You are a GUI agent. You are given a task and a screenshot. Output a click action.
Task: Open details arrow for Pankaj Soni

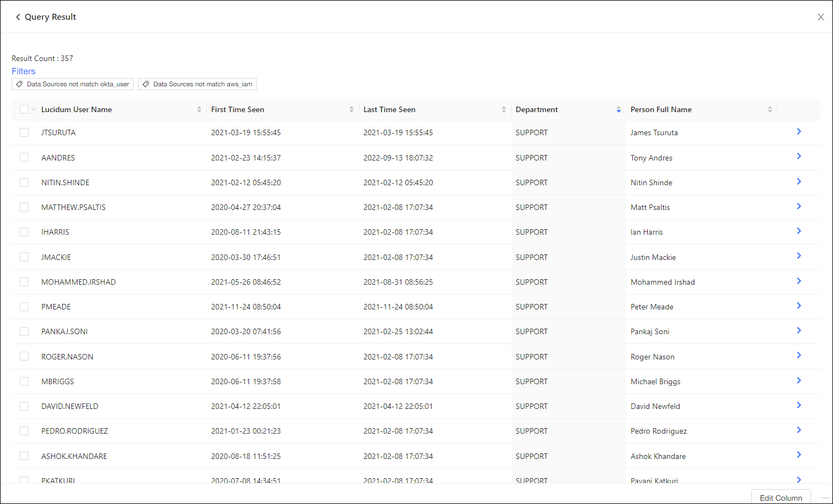coord(799,330)
